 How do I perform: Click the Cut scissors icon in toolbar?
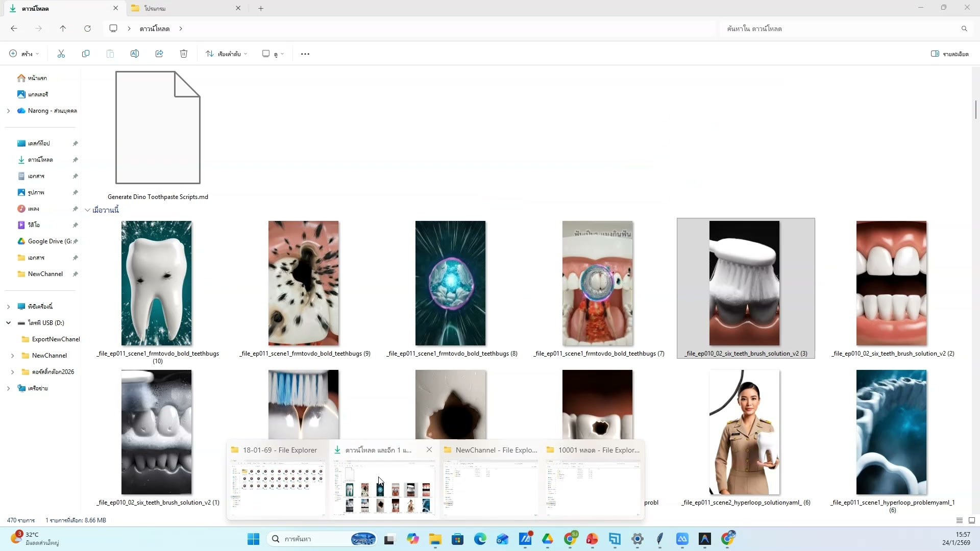(x=61, y=54)
